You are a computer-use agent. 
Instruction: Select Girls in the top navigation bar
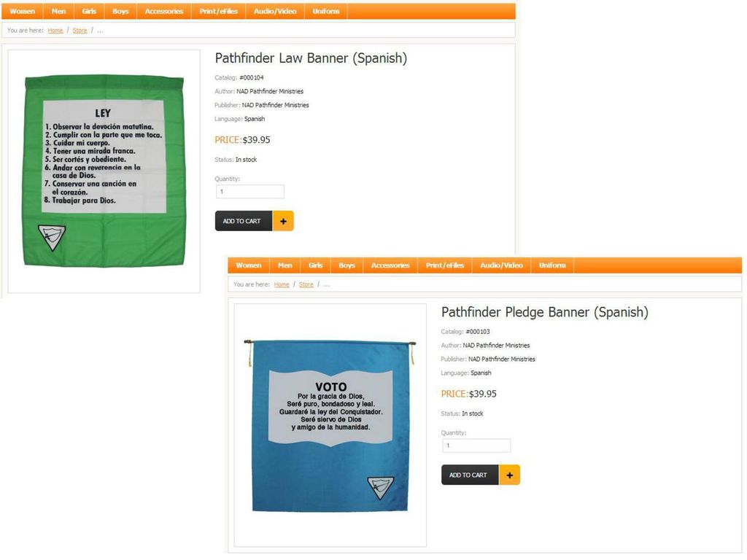pos(89,12)
